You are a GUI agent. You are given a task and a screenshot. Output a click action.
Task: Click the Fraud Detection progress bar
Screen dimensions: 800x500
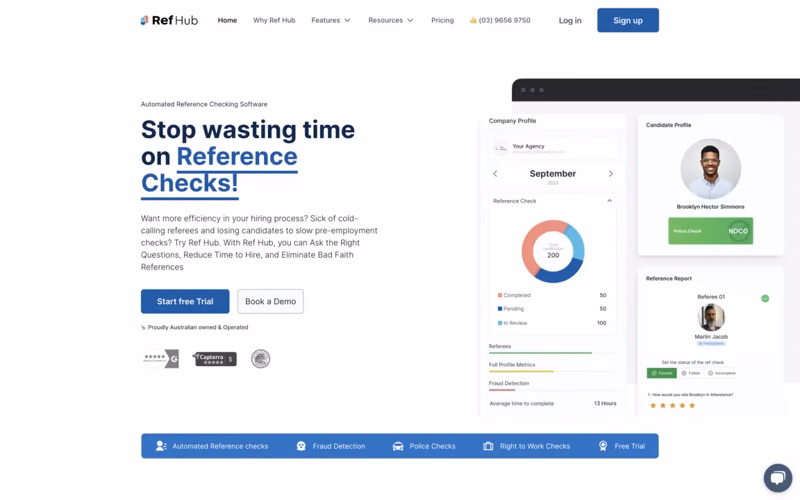(x=553, y=390)
